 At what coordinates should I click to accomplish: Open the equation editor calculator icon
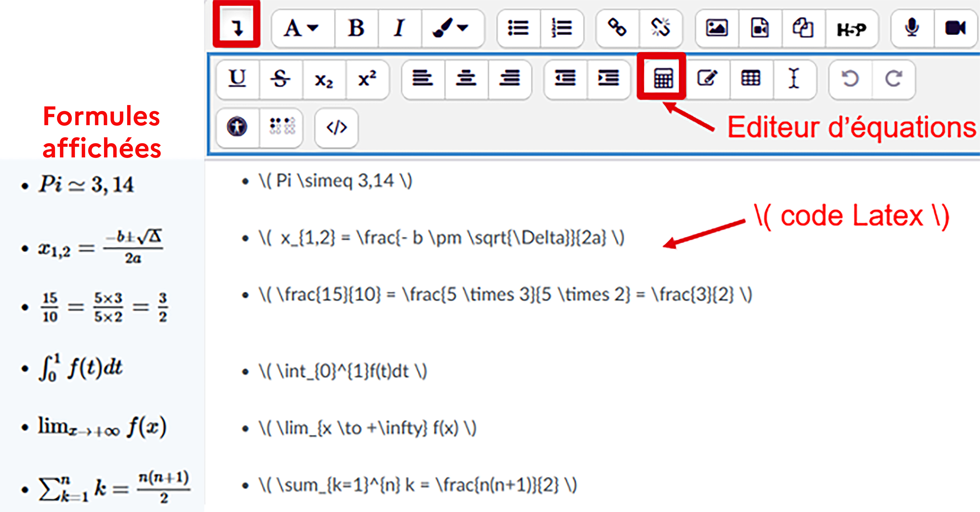click(x=663, y=78)
